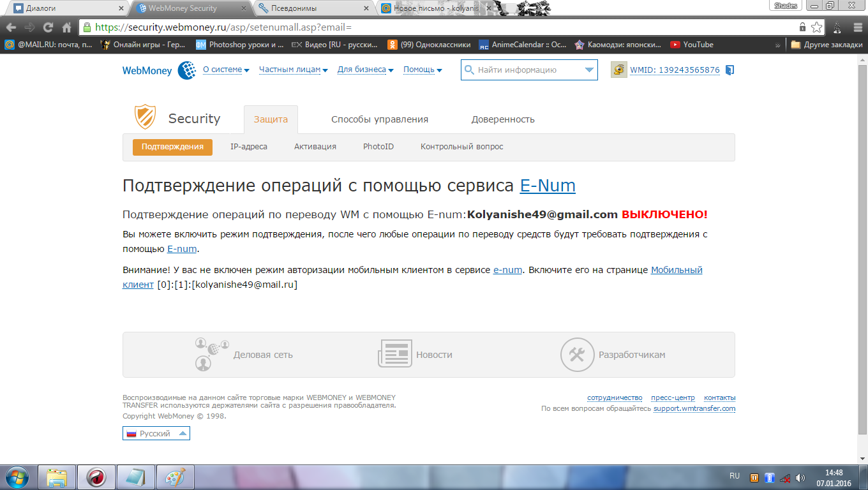Open the Русский language selector
This screenshot has height=490, width=868.
pyautogui.click(x=156, y=433)
